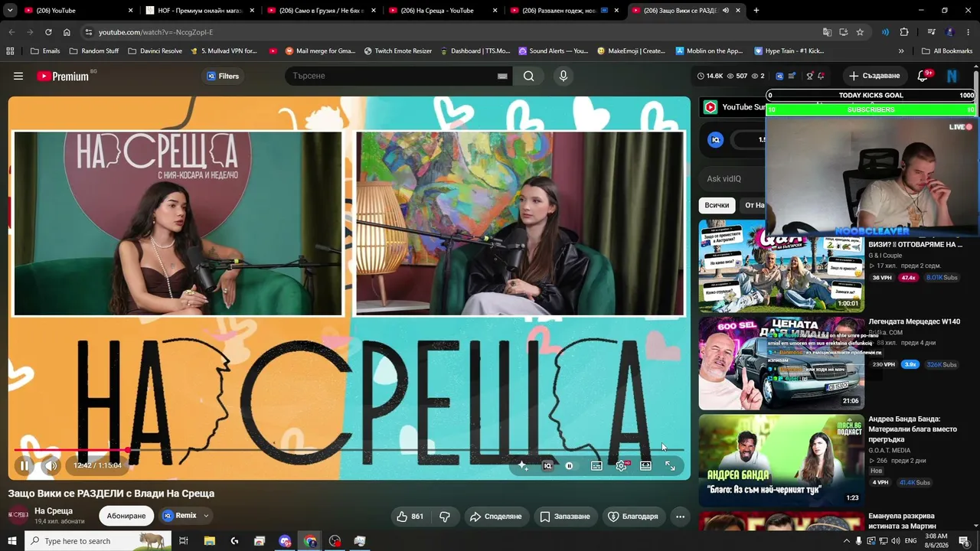Like the video with 861 likes
980x551 pixels.
pos(410,517)
